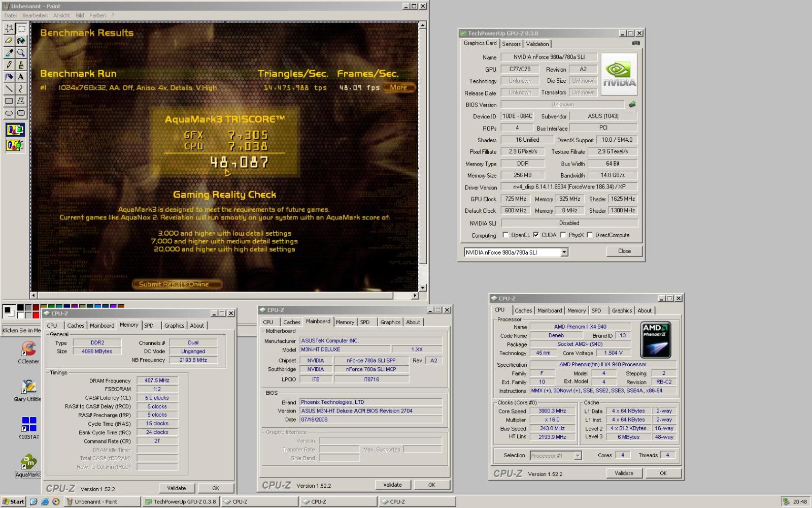Open the SPD tab in the Memory CPU-Z window
Screen dimensions: 812x508
click(149, 326)
